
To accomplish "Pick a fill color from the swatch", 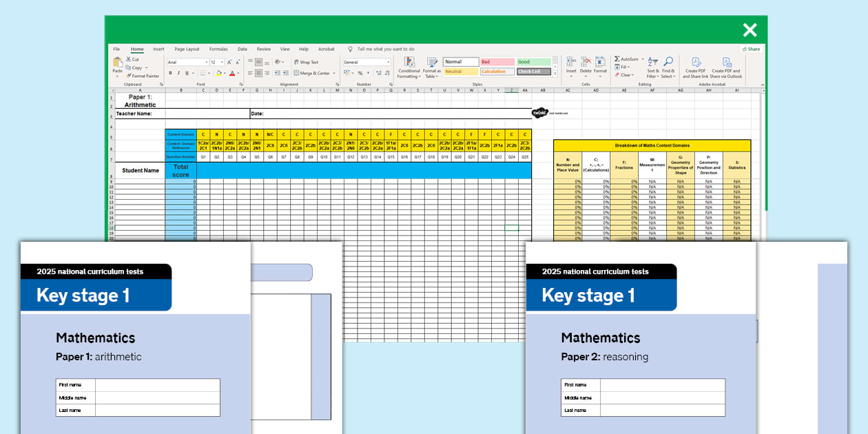I will [x=219, y=72].
